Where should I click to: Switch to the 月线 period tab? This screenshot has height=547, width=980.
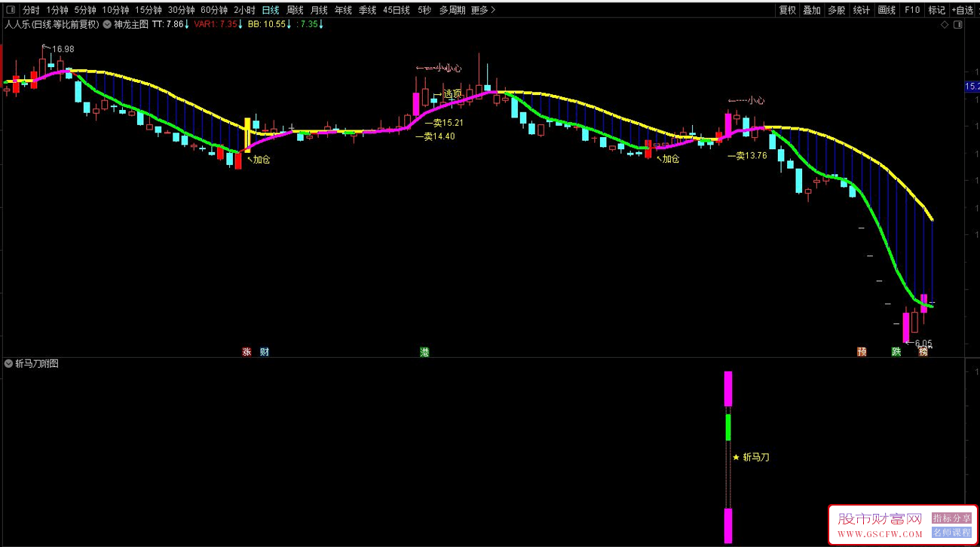pyautogui.click(x=319, y=10)
